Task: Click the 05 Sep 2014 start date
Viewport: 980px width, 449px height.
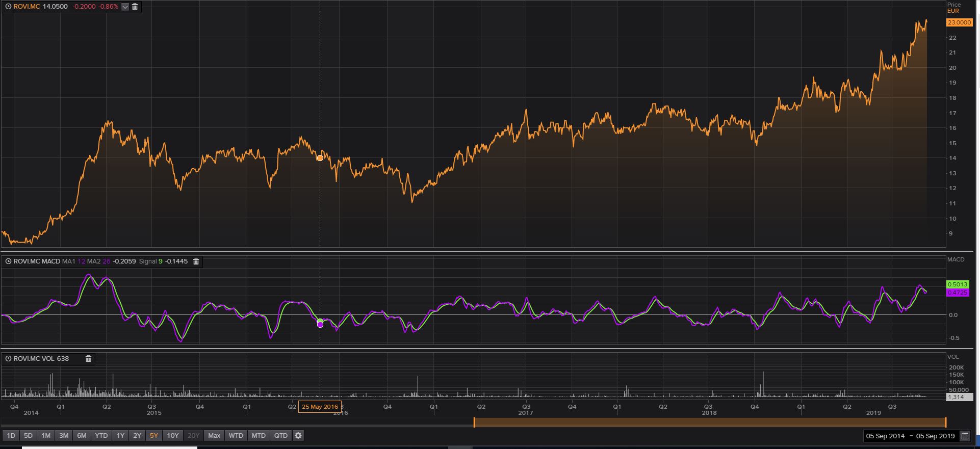Action: [885, 436]
